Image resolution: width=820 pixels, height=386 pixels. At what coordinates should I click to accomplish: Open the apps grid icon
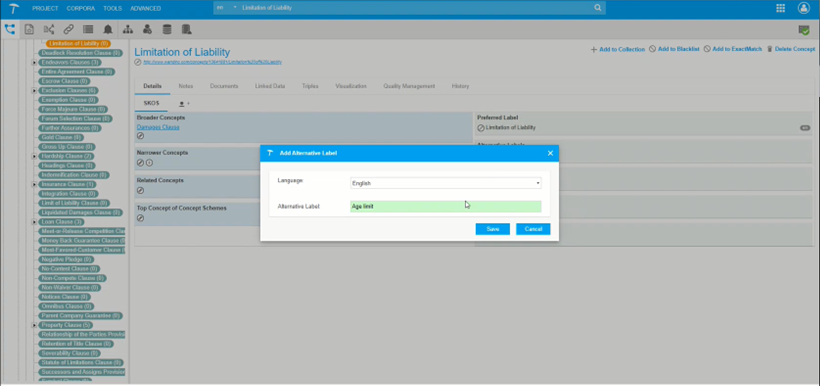[x=780, y=8]
